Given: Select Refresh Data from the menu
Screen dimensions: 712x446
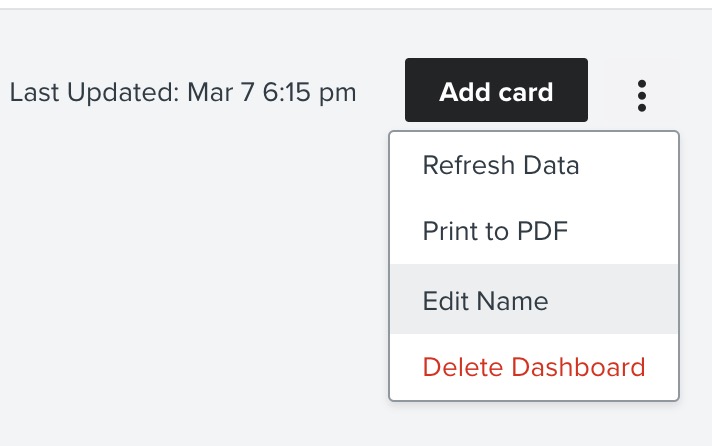Looking at the screenshot, I should click(501, 166).
